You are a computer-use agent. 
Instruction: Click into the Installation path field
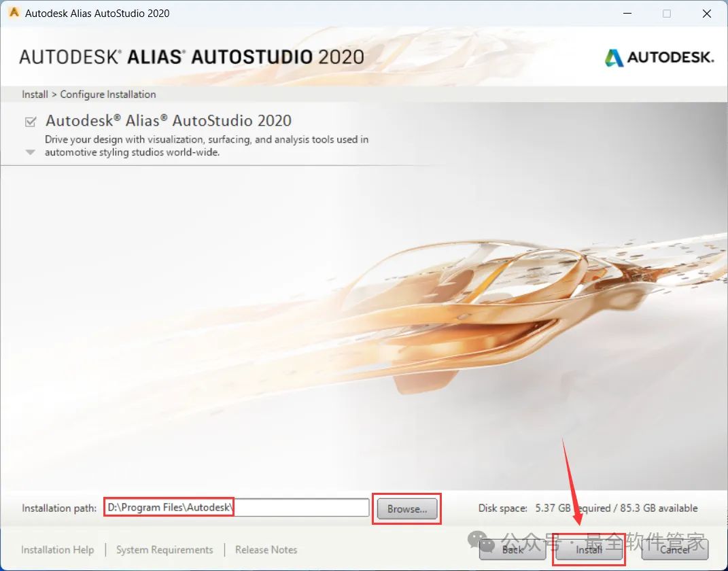click(x=237, y=507)
